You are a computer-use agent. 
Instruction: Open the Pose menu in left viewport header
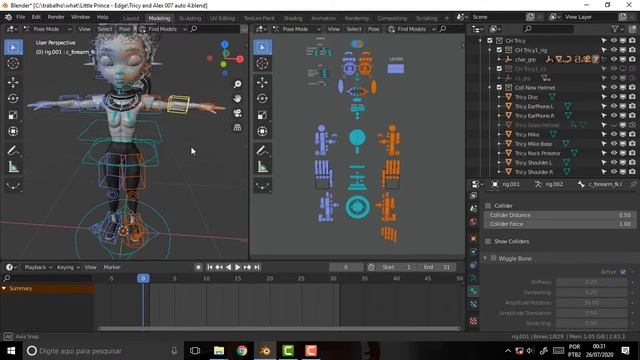click(x=124, y=29)
